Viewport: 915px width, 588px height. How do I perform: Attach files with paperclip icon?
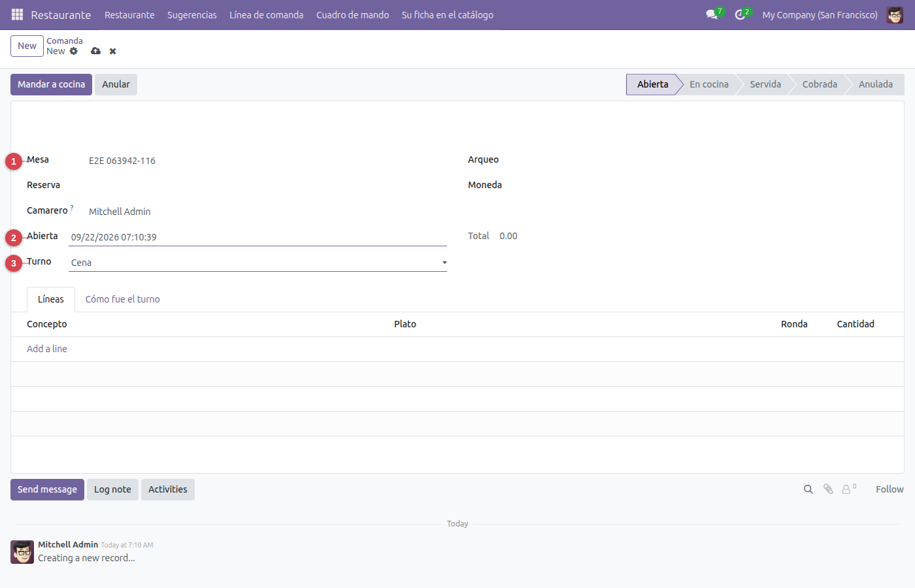click(x=828, y=489)
